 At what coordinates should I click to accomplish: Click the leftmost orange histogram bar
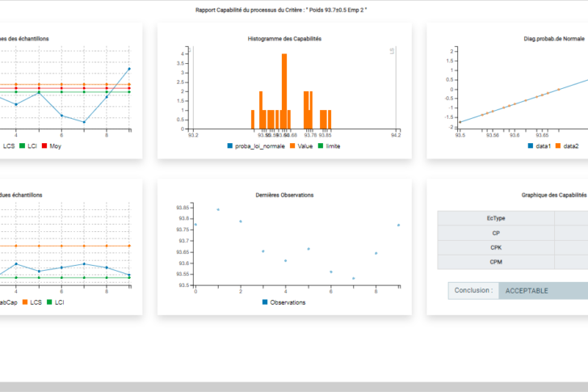(253, 120)
